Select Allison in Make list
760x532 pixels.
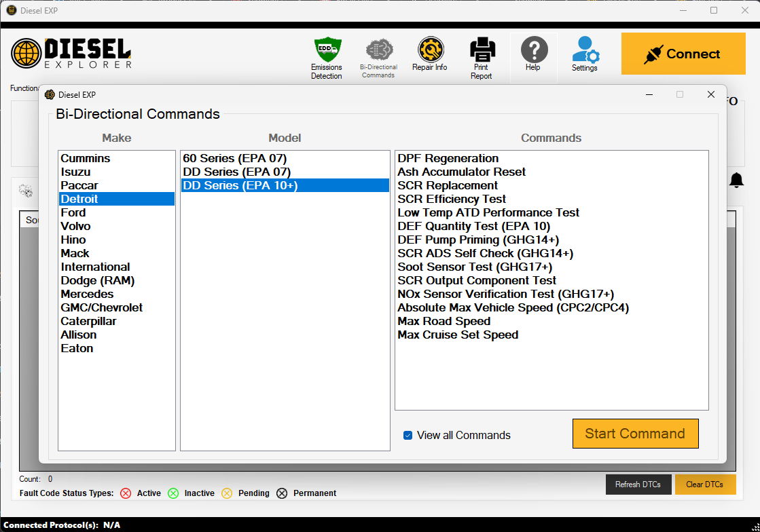[116, 335]
